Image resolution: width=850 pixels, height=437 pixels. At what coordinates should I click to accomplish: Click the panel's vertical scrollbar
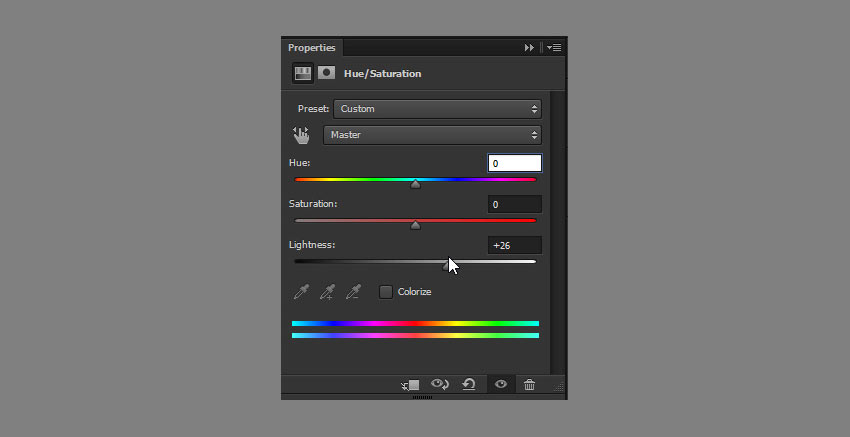pos(558,232)
